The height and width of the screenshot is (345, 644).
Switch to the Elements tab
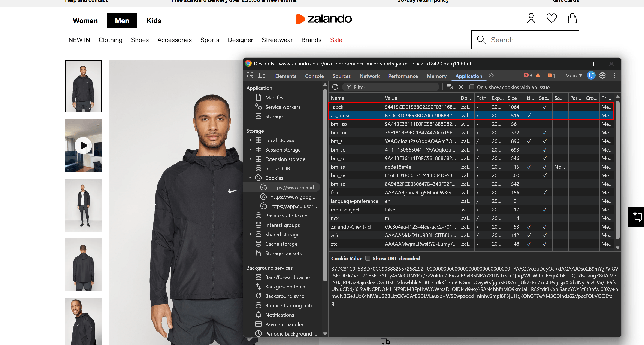tap(285, 76)
